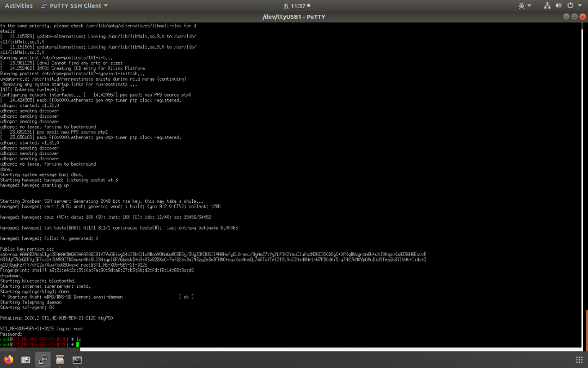Click 'Starting syslogd/klogd: done' line
Image resolution: width=588 pixels, height=368 pixels.
(34, 291)
